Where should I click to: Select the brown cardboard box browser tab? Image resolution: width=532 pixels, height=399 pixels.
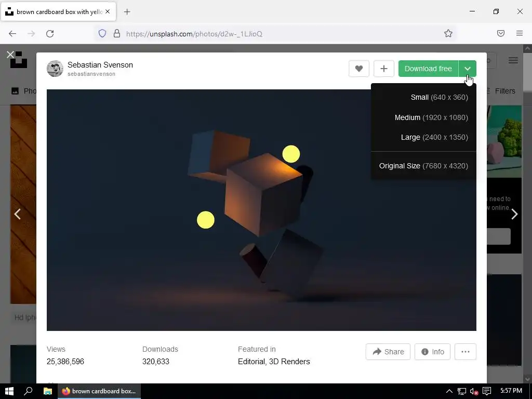[59, 12]
